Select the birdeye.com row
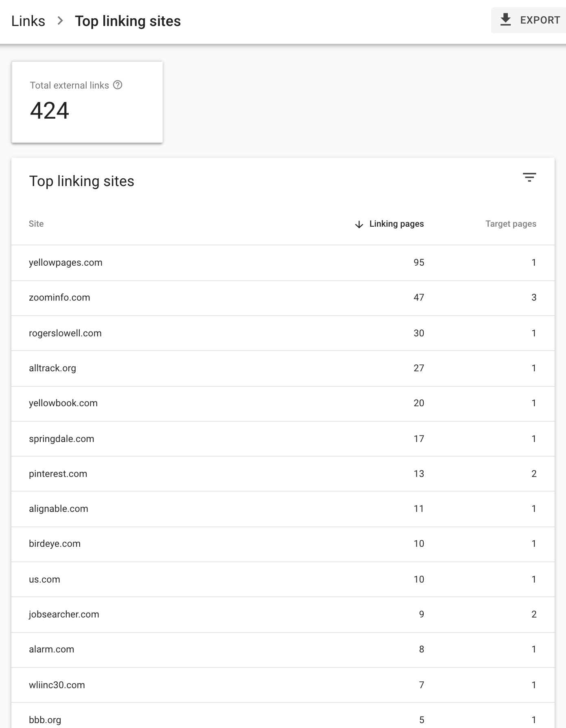 point(54,544)
